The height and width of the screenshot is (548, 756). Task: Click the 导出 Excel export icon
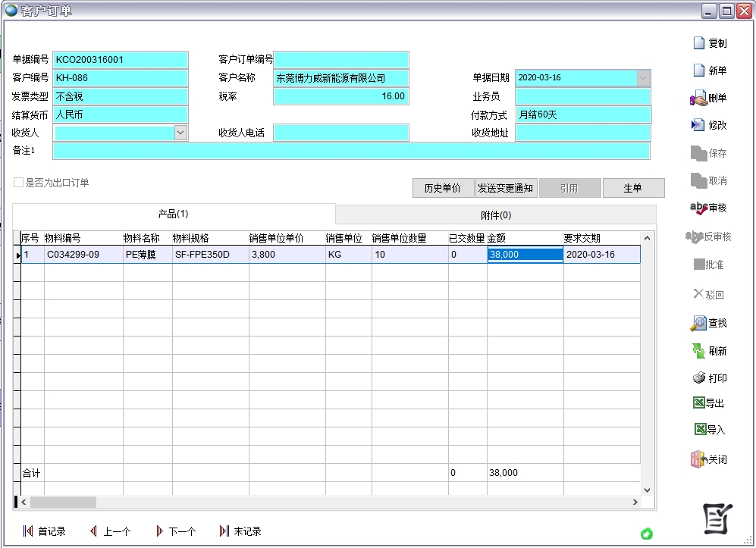click(708, 403)
